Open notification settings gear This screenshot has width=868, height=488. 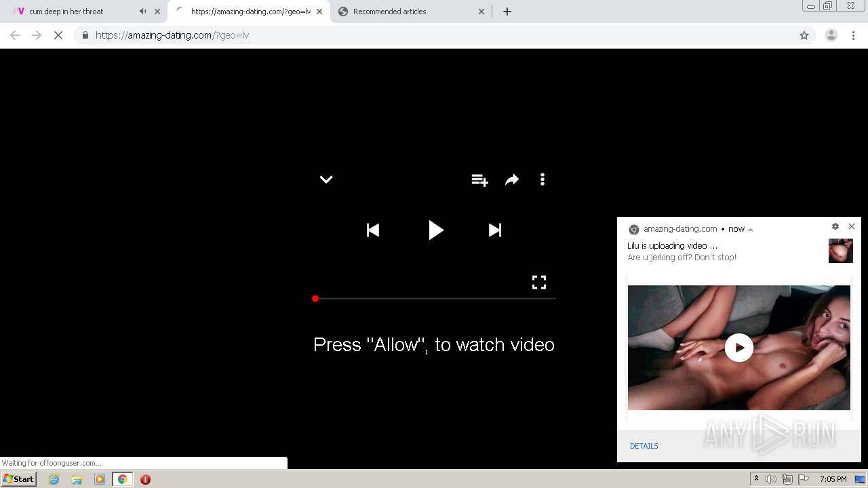pyautogui.click(x=835, y=226)
